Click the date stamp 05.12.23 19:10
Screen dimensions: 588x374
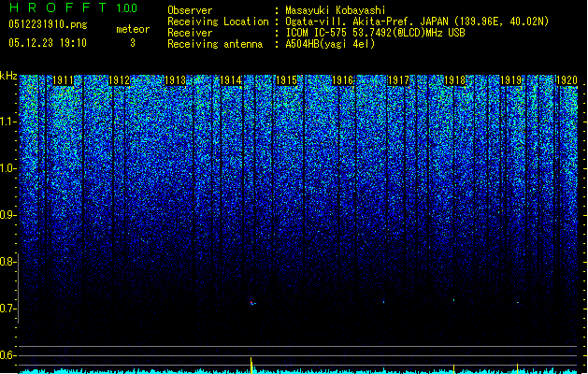[x=48, y=43]
